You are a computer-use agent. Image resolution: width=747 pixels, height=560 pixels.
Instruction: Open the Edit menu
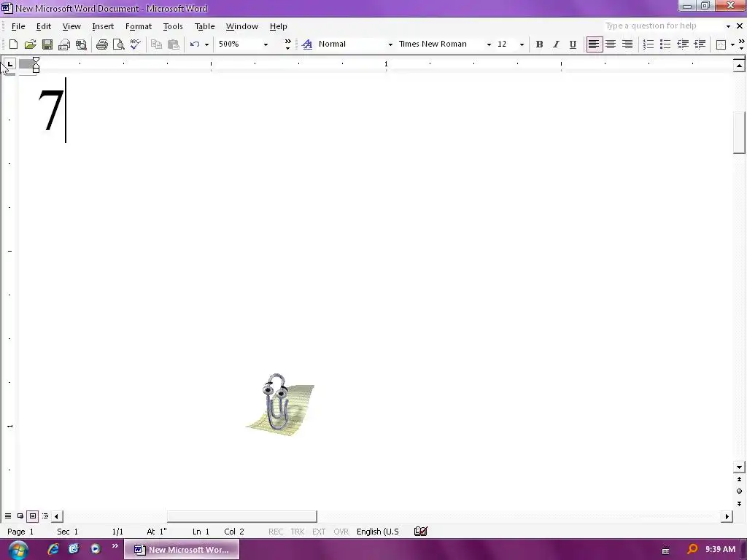coord(43,26)
